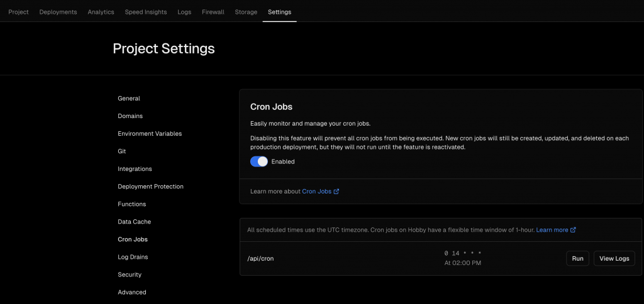Click external link icon beside Learn more
The width and height of the screenshot is (644, 304).
pyautogui.click(x=573, y=230)
